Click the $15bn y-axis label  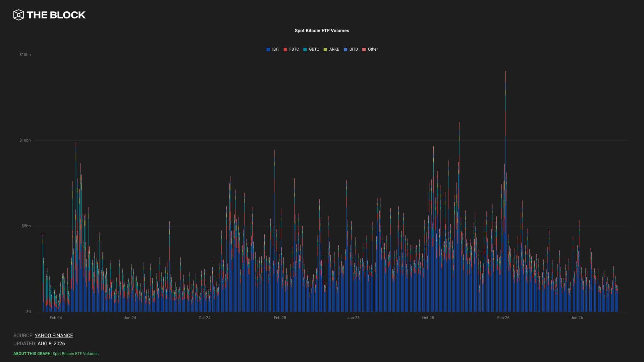pyautogui.click(x=25, y=55)
